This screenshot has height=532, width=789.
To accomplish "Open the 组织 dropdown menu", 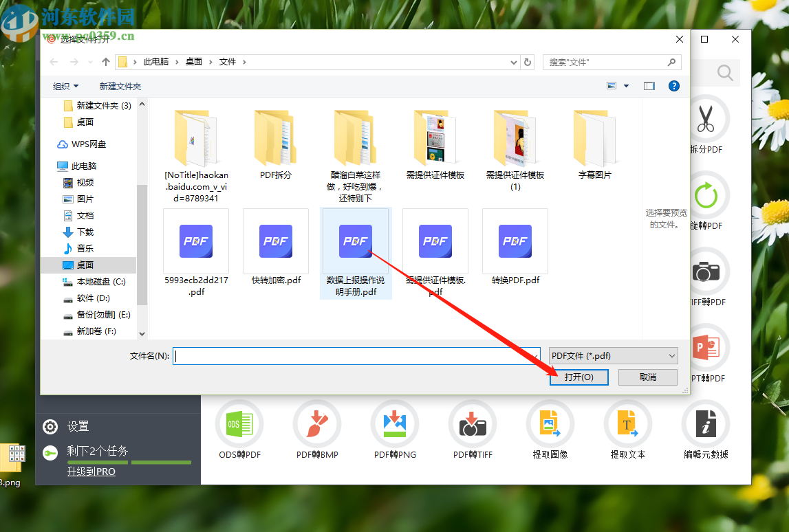I will pyautogui.click(x=65, y=85).
